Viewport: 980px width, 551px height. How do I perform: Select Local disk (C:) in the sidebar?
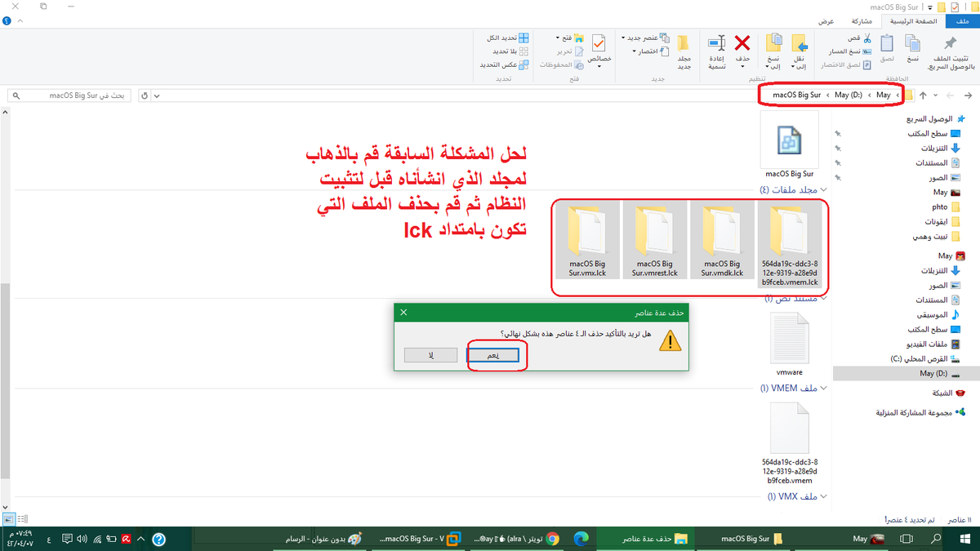pos(924,358)
